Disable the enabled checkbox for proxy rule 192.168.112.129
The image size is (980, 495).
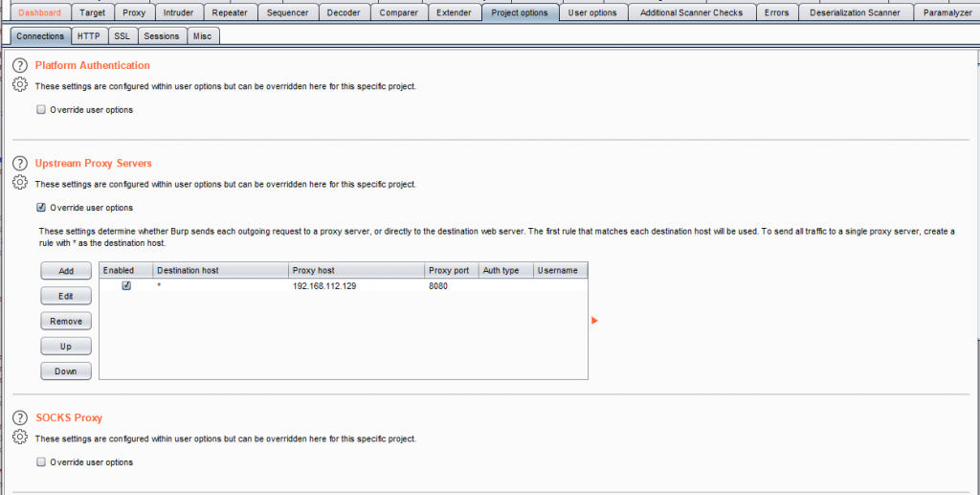click(126, 286)
